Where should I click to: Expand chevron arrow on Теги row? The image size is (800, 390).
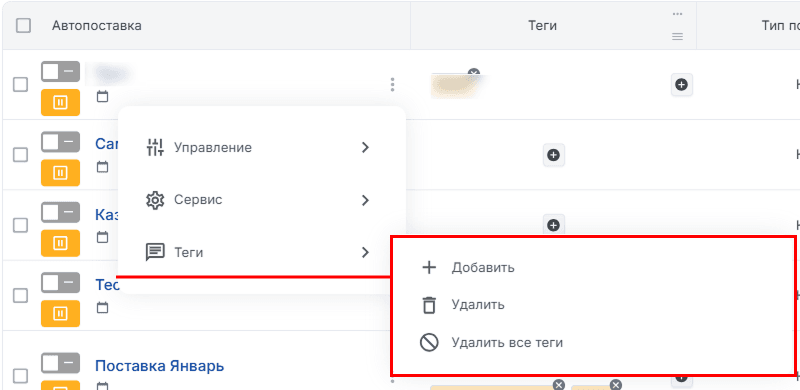point(365,252)
